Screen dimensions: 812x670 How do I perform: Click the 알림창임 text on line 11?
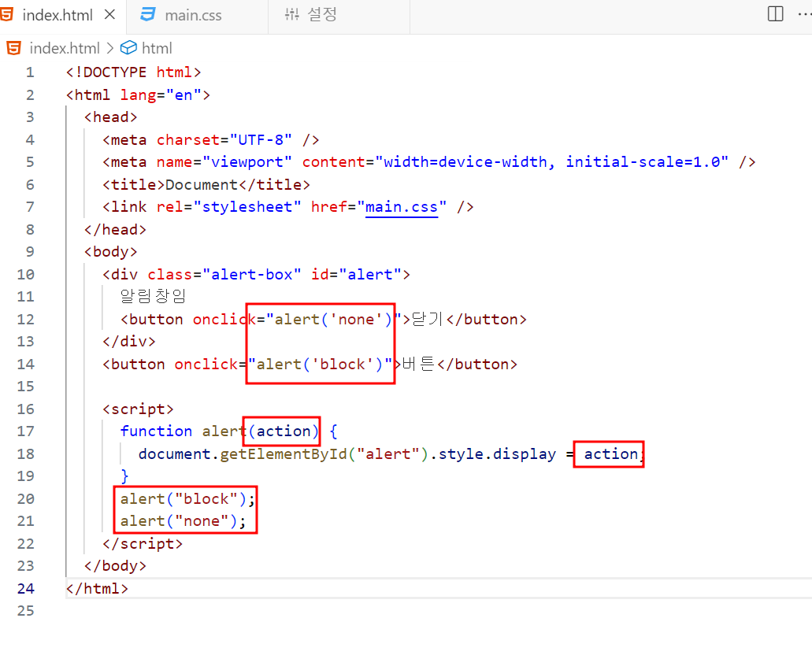[153, 296]
